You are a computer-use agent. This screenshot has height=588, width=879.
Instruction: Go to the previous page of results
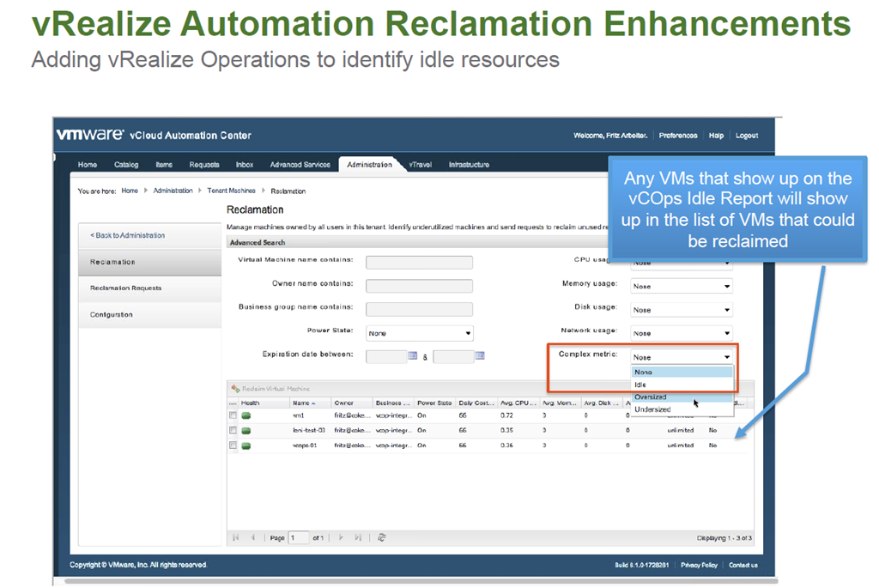pyautogui.click(x=253, y=537)
